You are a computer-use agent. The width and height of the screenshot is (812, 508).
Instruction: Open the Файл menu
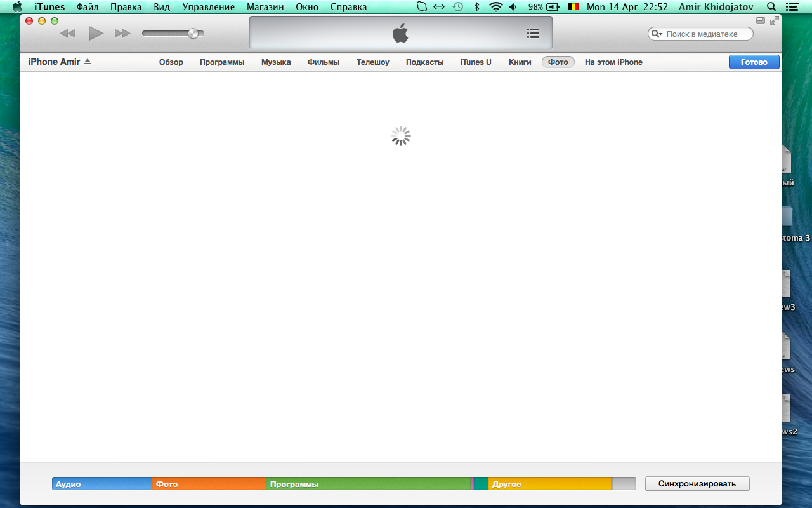click(x=88, y=7)
